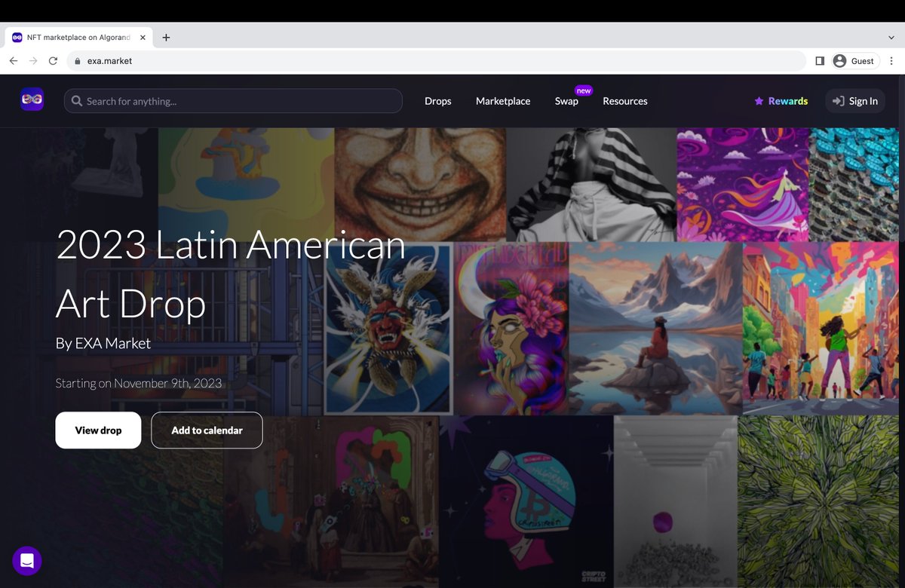Open the Drops menu item
The image size is (905, 588).
coord(437,100)
